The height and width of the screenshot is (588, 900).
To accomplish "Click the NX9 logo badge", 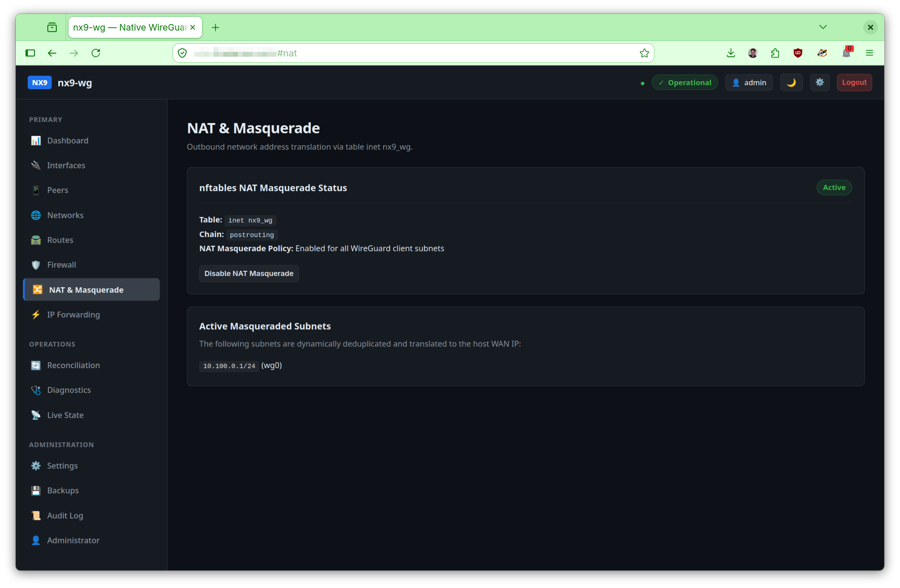I will [x=40, y=83].
